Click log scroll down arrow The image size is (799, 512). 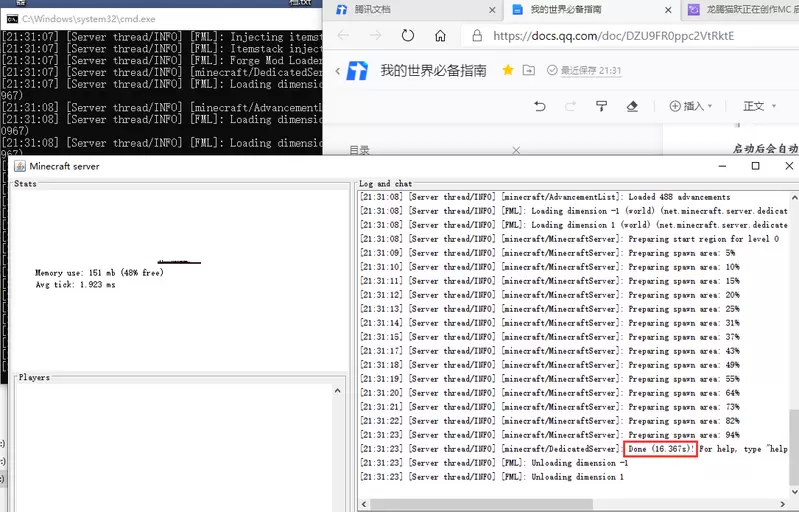(x=794, y=492)
